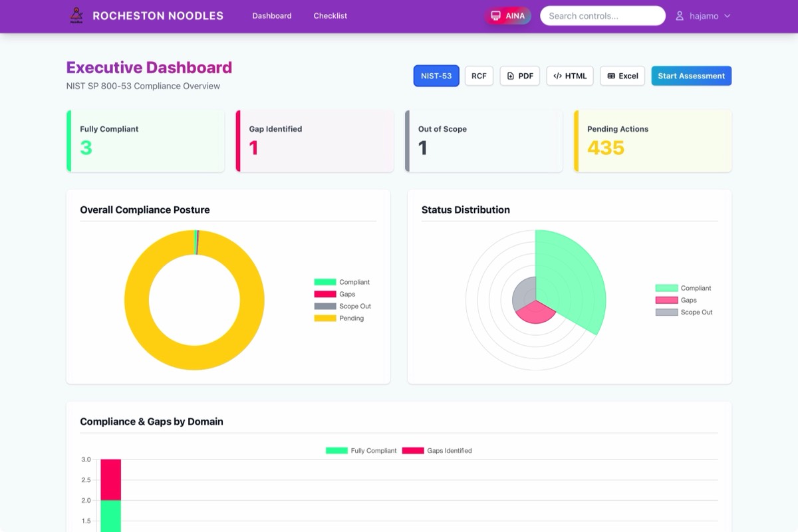The width and height of the screenshot is (798, 532).
Task: Click the PDF file icon
Action: (x=511, y=76)
